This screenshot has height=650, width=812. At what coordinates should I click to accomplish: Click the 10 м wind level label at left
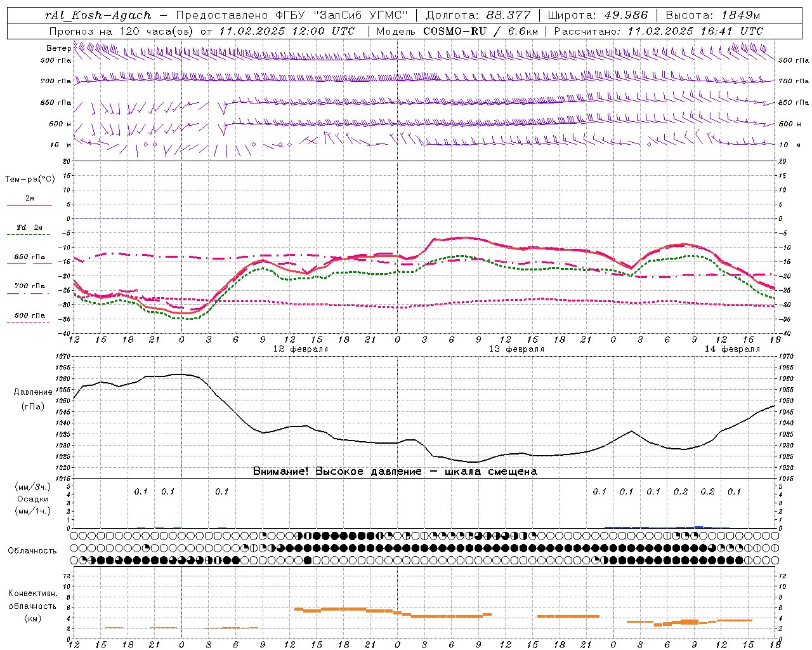coord(60,145)
